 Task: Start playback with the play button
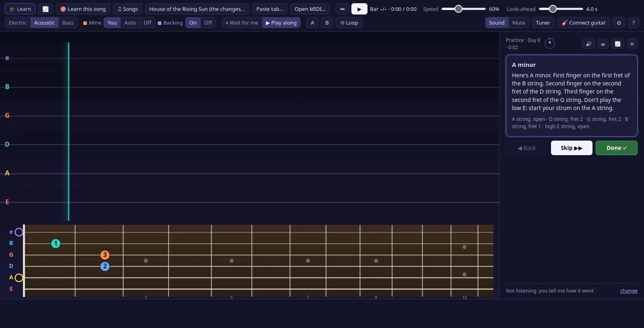point(359,9)
